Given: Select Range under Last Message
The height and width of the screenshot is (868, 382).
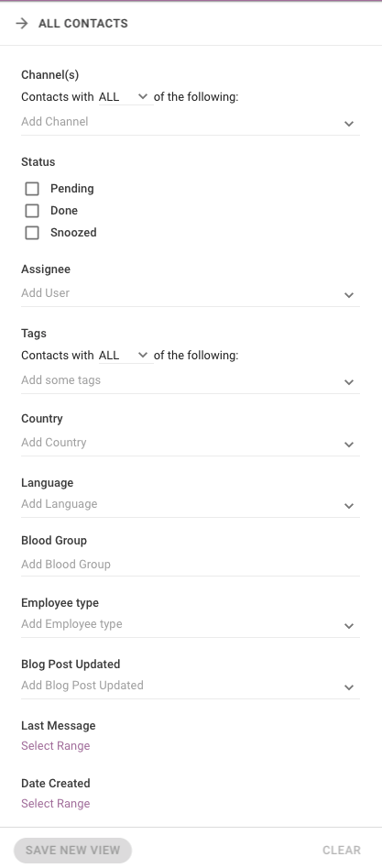Looking at the screenshot, I should (x=55, y=746).
